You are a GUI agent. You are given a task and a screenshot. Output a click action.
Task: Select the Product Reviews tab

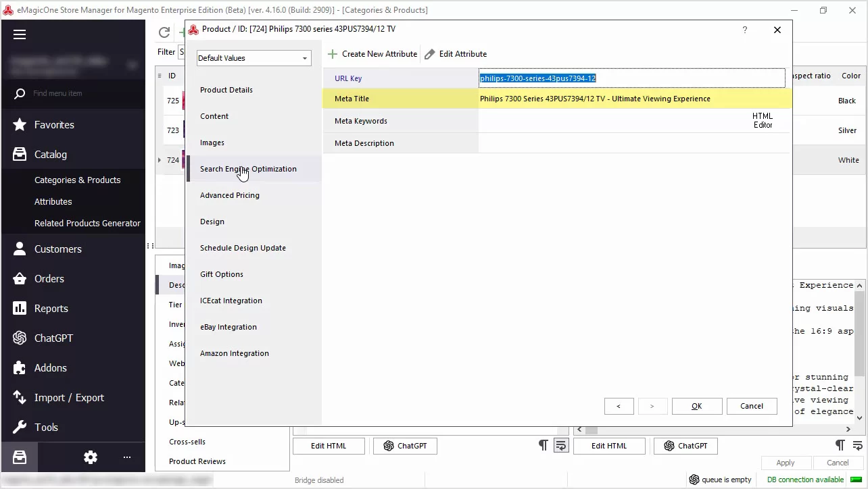(x=197, y=461)
